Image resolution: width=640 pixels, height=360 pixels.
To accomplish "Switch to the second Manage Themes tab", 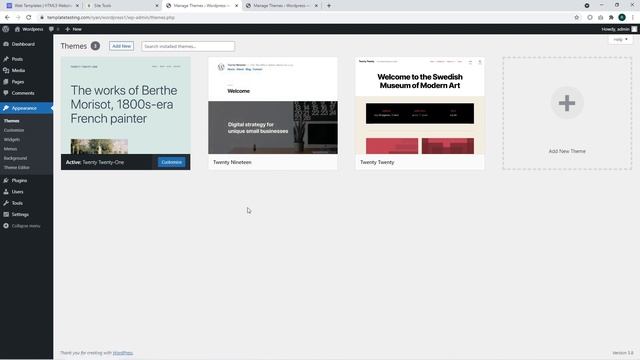I will pyautogui.click(x=281, y=6).
